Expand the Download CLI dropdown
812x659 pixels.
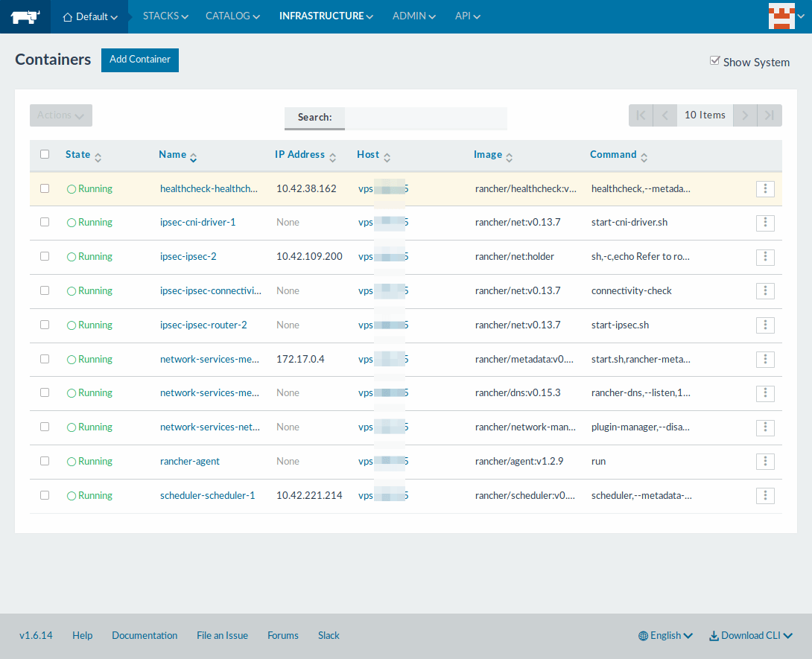pos(750,635)
